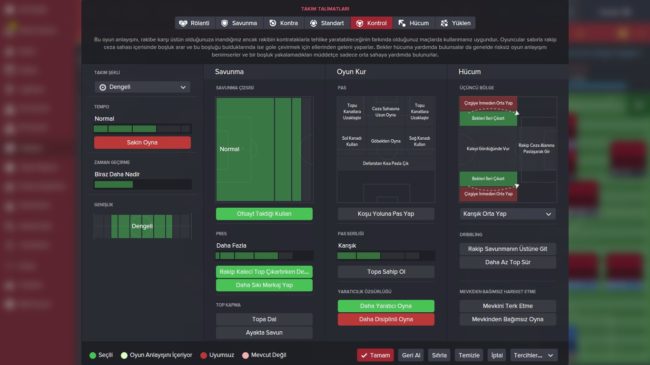Toggle Ofsayt Taktiği Kullan

click(x=264, y=214)
